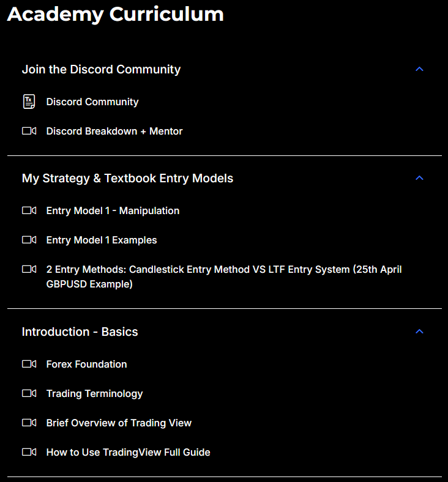The width and height of the screenshot is (448, 482).
Task: Click the text document icon beside Discord Community
Action: [29, 102]
